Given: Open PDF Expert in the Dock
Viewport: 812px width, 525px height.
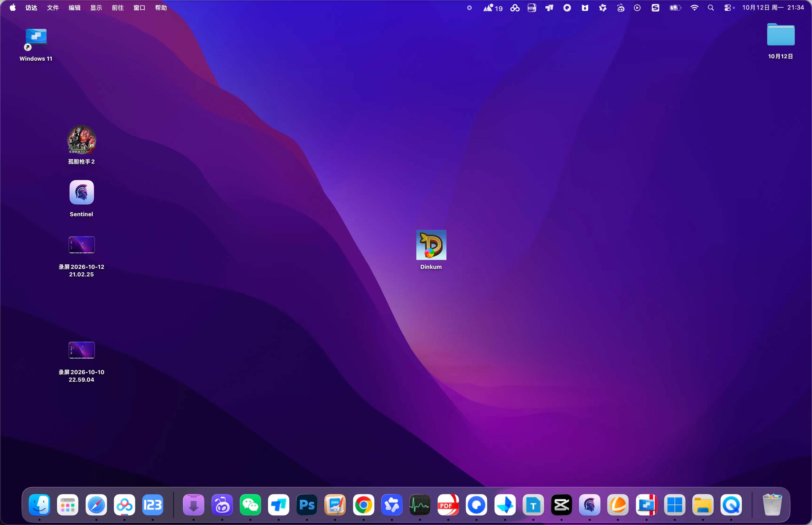Looking at the screenshot, I should click(448, 505).
